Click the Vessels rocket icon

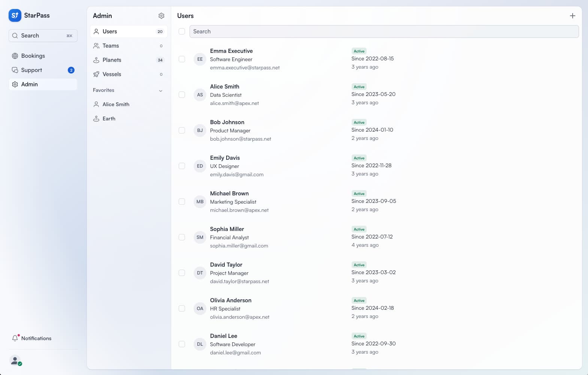[96, 74]
